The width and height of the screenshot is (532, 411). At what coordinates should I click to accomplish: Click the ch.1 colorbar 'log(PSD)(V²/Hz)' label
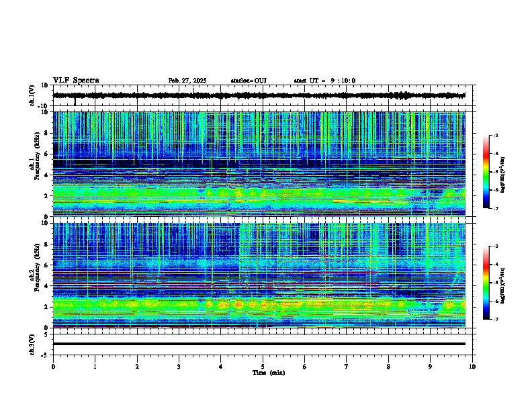[x=503, y=175]
